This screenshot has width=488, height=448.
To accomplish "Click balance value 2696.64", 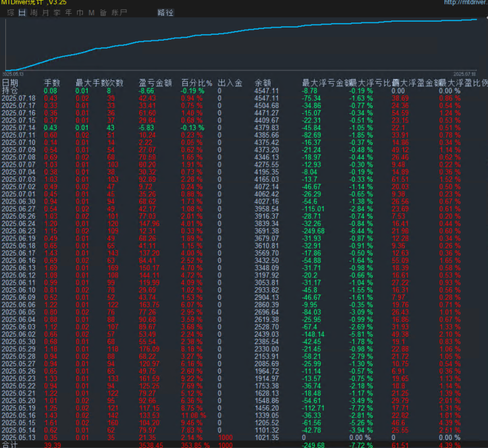I will point(267,312).
